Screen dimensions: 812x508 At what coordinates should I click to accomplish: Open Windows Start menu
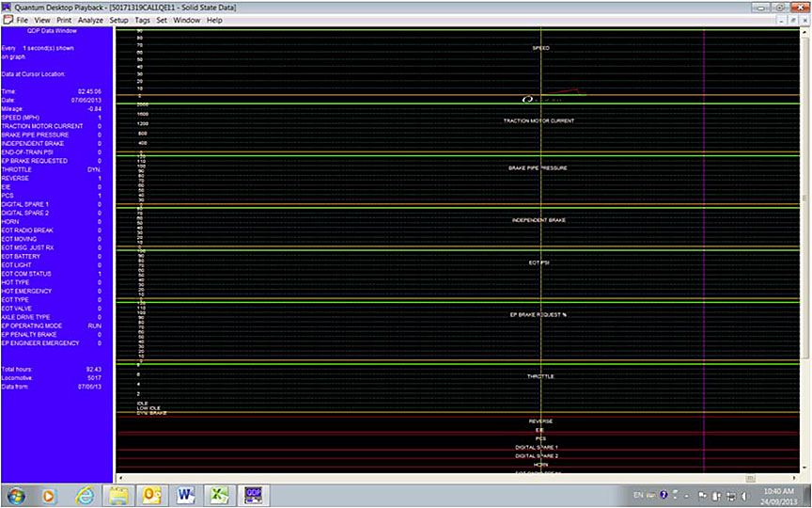[16, 495]
